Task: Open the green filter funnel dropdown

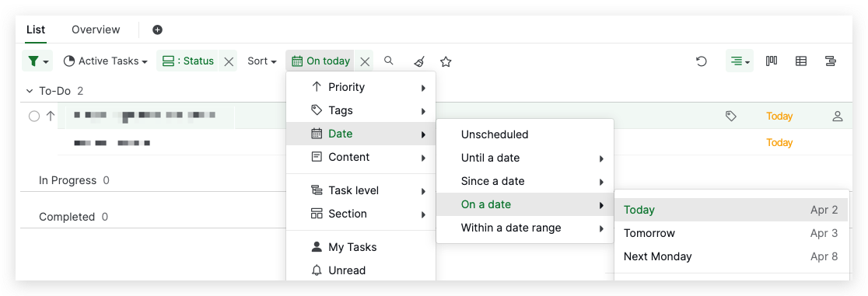Action: 37,61
